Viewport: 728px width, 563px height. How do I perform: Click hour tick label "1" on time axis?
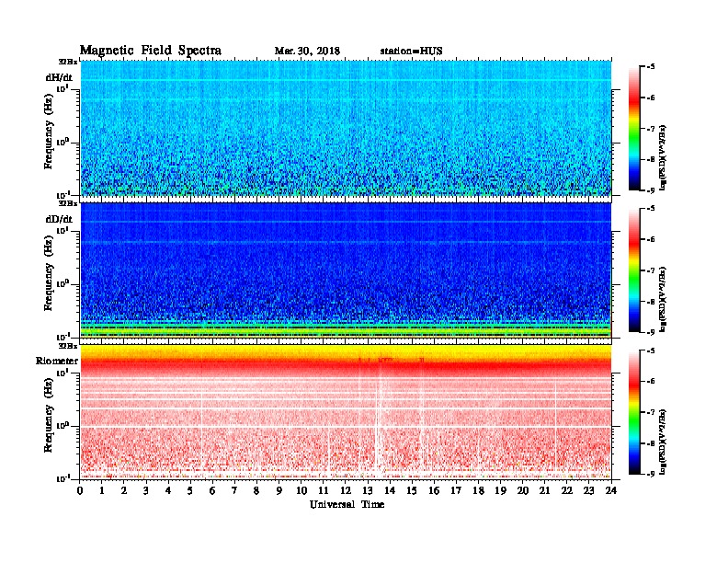point(102,490)
